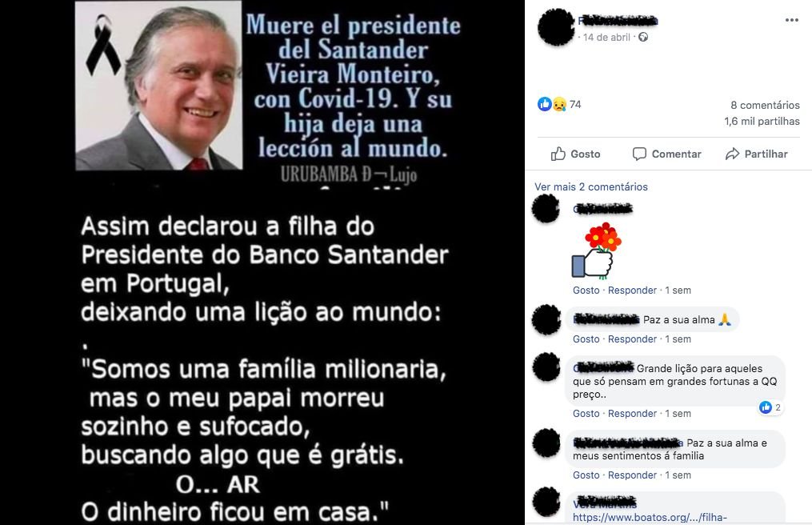Expand Ver mais 2 comentários
Screen dimensions: 812x525
tap(591, 186)
